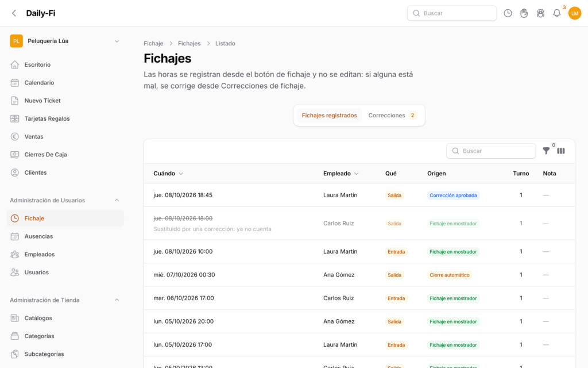This screenshot has height=368, width=588.
Task: Open Ventas in the sidebar
Action: pyautogui.click(x=65, y=137)
